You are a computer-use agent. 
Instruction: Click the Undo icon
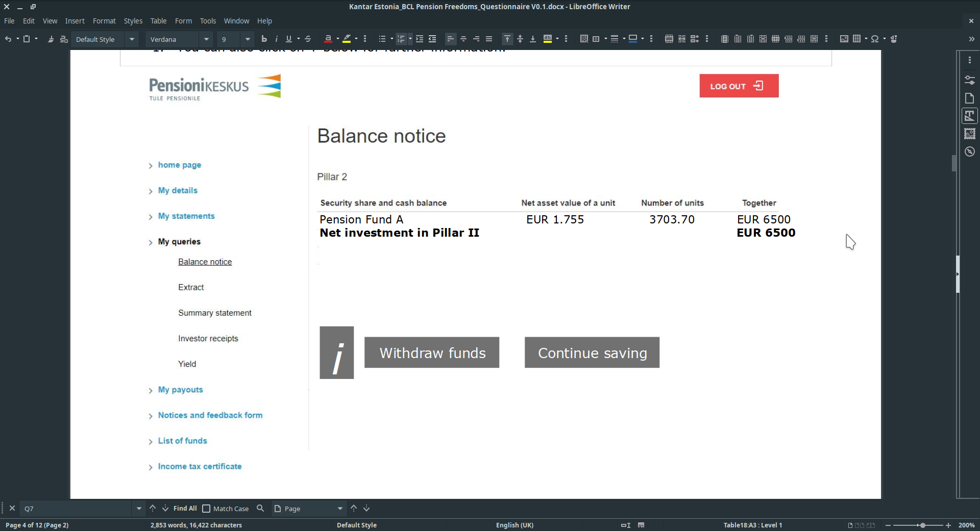[8, 39]
